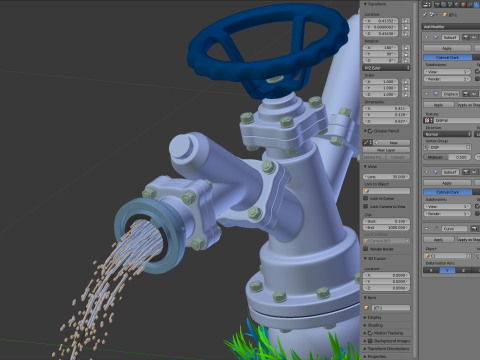Image resolution: width=480 pixels, height=360 pixels.
Task: Toggle render visibility on second Subsurf modifier
Action: point(466,172)
